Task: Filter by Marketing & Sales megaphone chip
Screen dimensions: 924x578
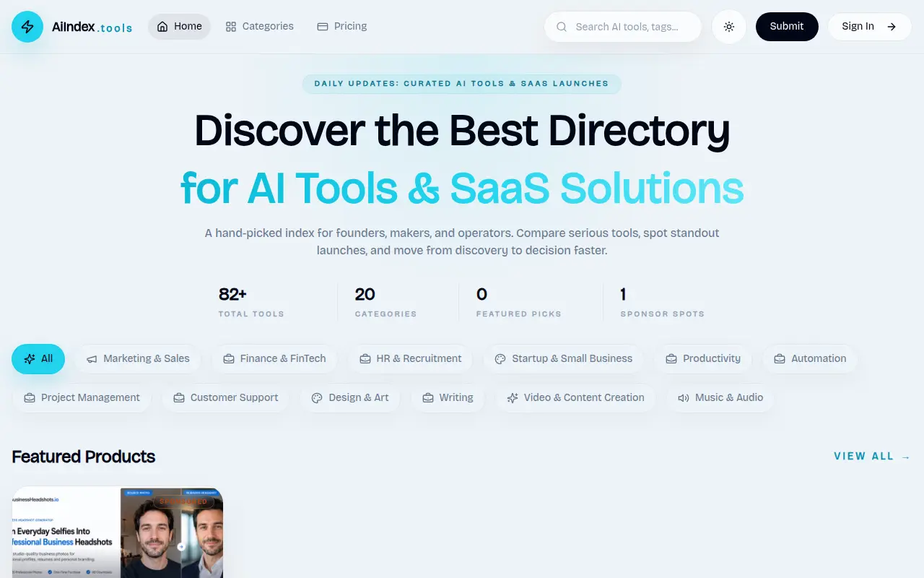Action: pos(138,359)
